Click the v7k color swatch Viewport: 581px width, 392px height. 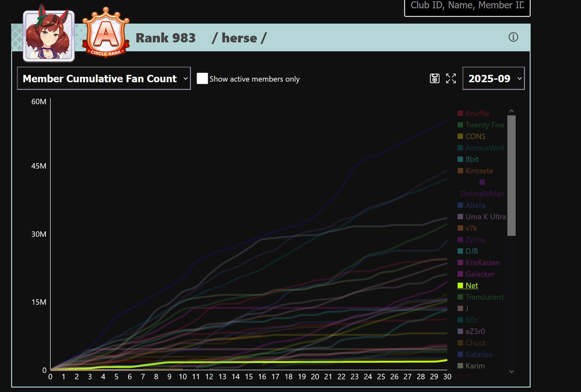[x=460, y=228]
